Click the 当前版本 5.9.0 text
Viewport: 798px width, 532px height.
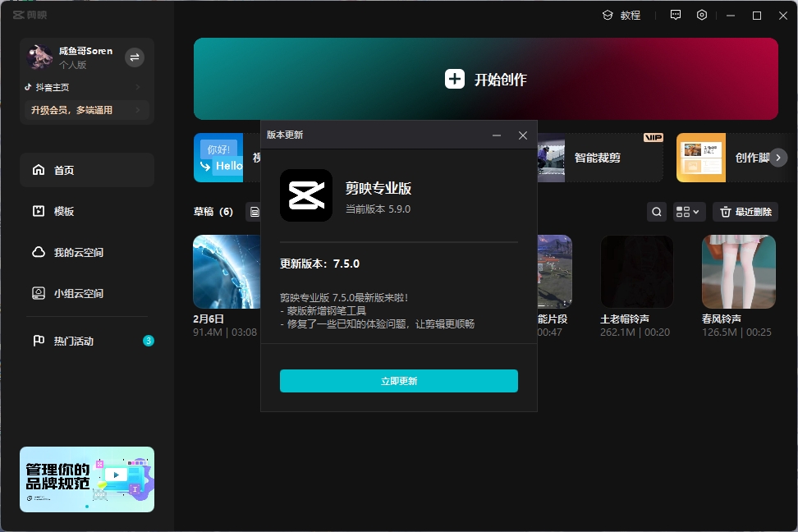[378, 209]
